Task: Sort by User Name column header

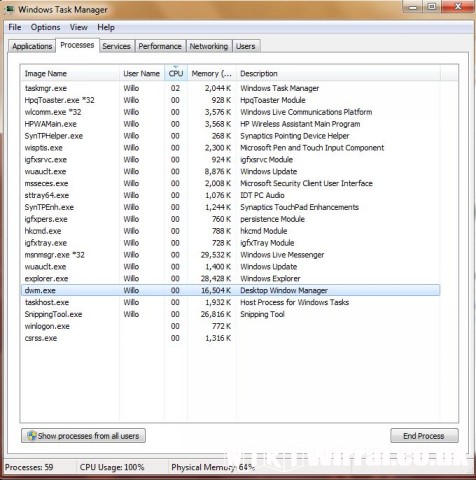Action: pyautogui.click(x=142, y=73)
